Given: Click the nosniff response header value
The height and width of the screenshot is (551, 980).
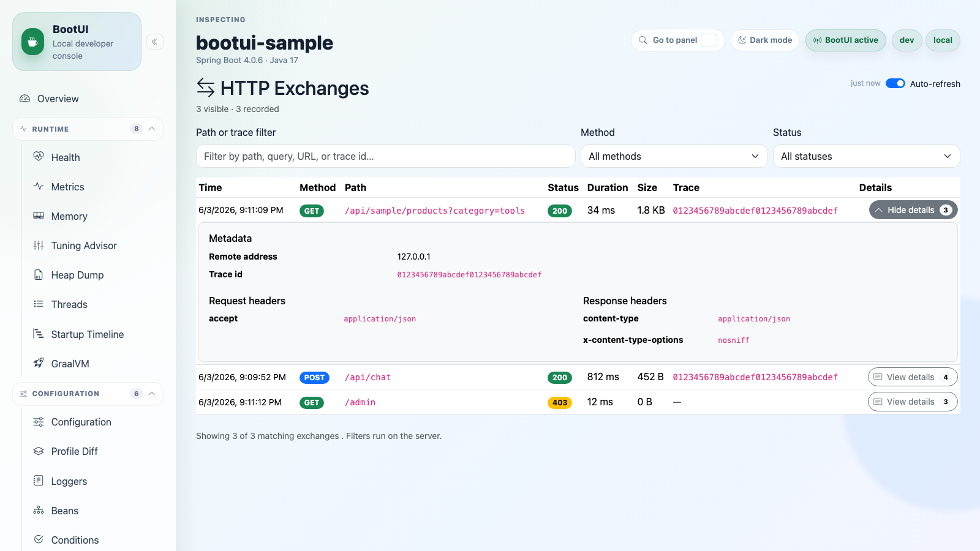Looking at the screenshot, I should (x=734, y=340).
